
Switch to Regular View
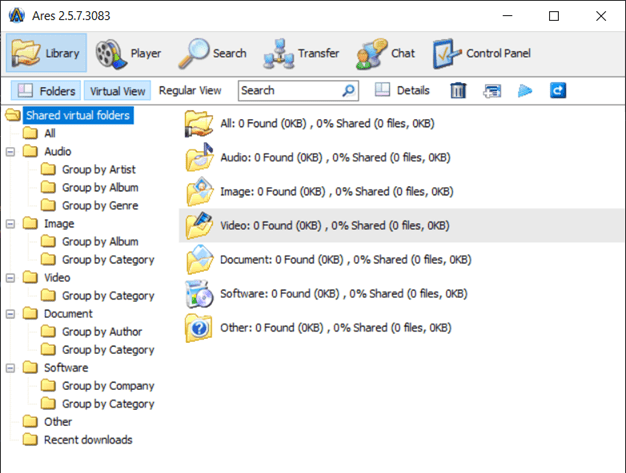190,91
